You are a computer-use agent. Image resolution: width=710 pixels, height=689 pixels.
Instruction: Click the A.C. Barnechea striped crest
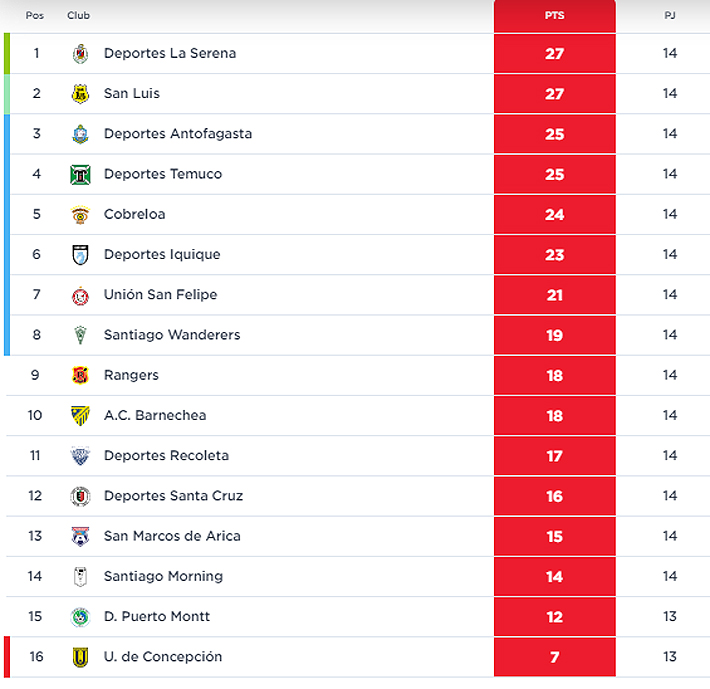81,416
